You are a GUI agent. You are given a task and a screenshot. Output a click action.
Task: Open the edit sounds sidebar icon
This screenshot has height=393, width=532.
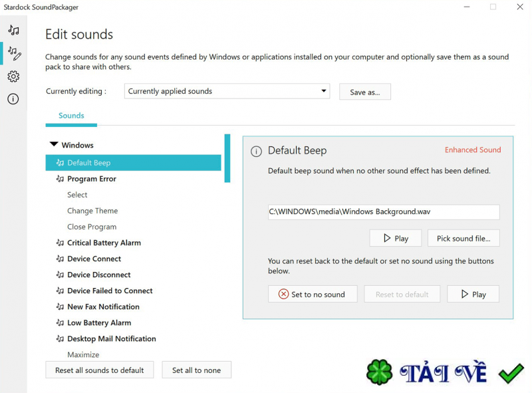pos(14,53)
